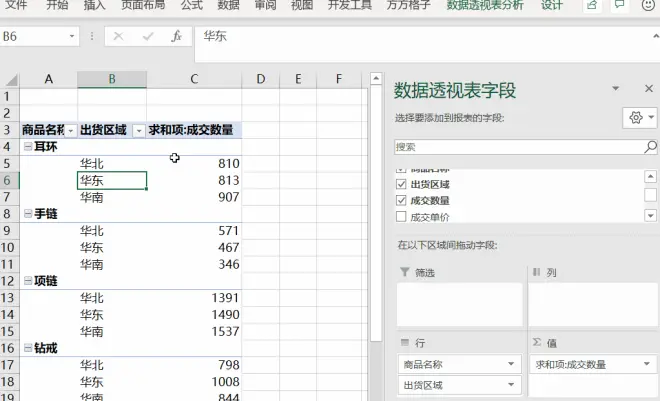Open 商品名称 filter dropdown in A3
The width and height of the screenshot is (660, 401).
point(71,131)
